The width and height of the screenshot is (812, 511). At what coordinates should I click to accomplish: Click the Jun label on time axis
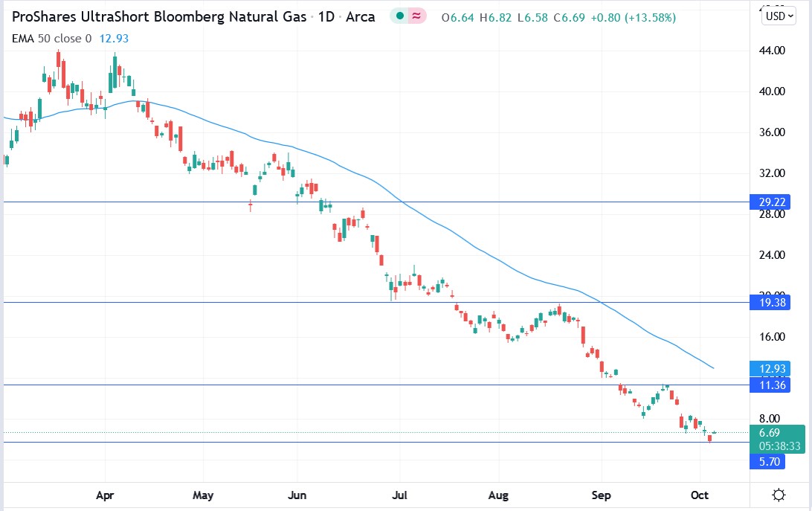point(297,495)
